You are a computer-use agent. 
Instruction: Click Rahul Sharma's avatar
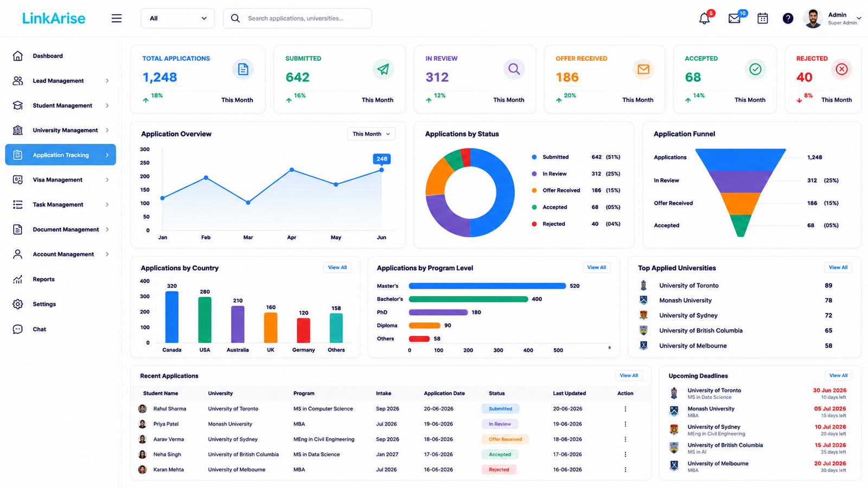(x=142, y=409)
